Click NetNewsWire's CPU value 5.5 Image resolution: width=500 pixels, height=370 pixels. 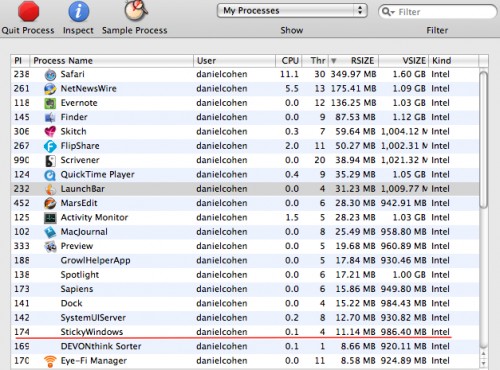(x=292, y=89)
